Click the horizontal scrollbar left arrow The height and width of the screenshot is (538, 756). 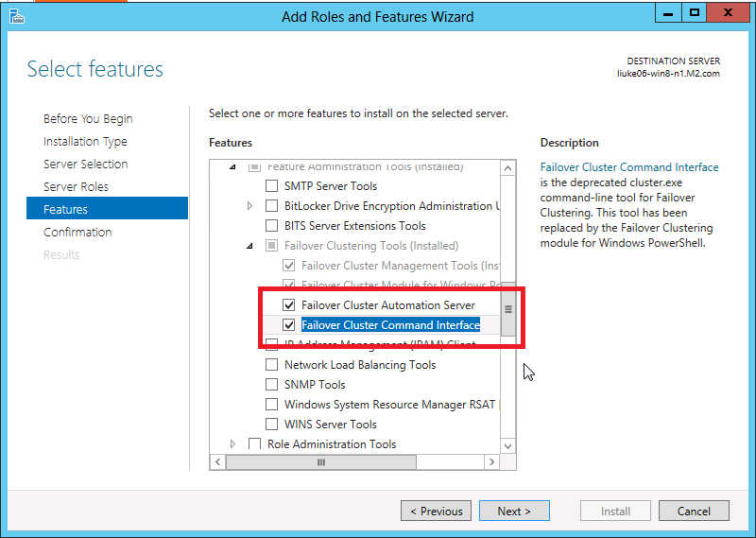pos(218,462)
